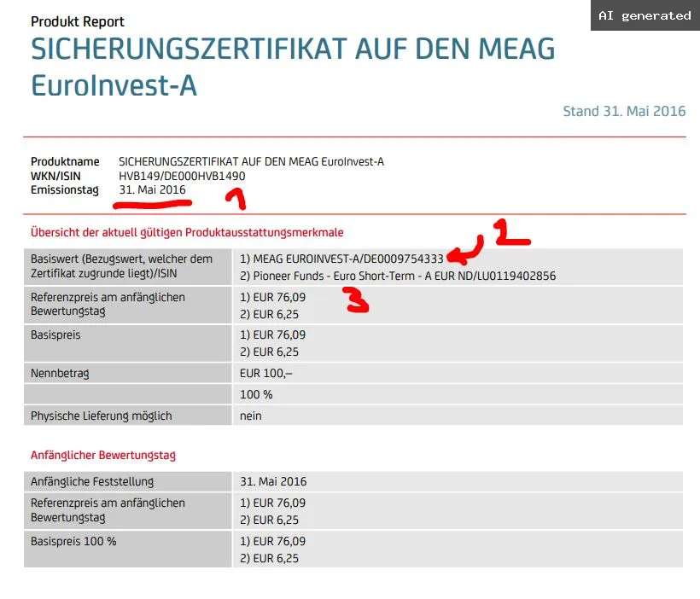Click the '100 %' value cell
Image resolution: width=700 pixels, height=599 pixels.
[458, 394]
